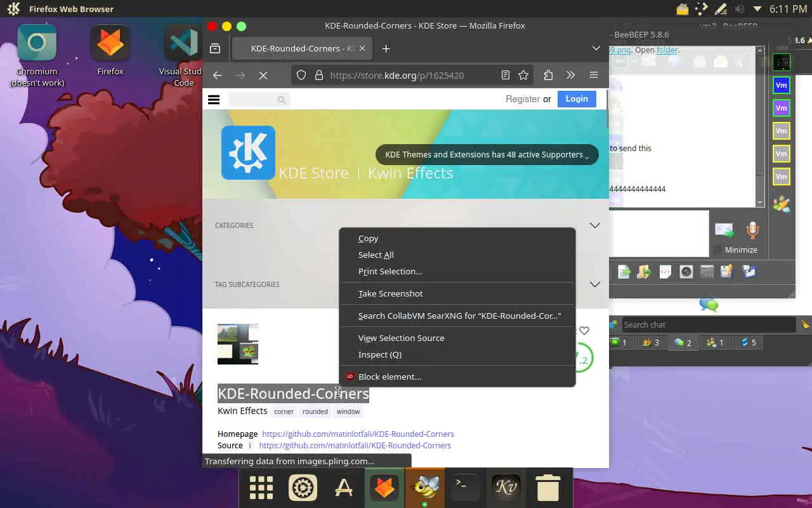Expand the TAG SUBCATEGORIES section chevron

click(x=594, y=284)
